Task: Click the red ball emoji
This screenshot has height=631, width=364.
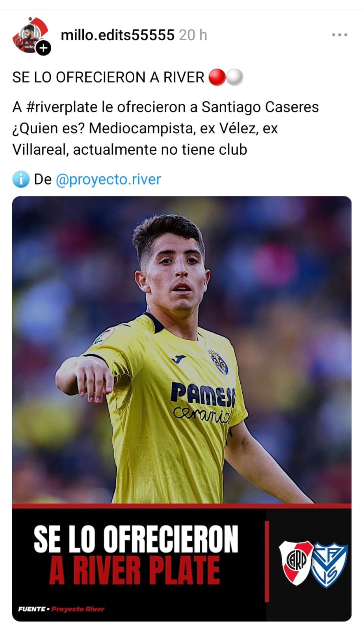Action: point(217,77)
